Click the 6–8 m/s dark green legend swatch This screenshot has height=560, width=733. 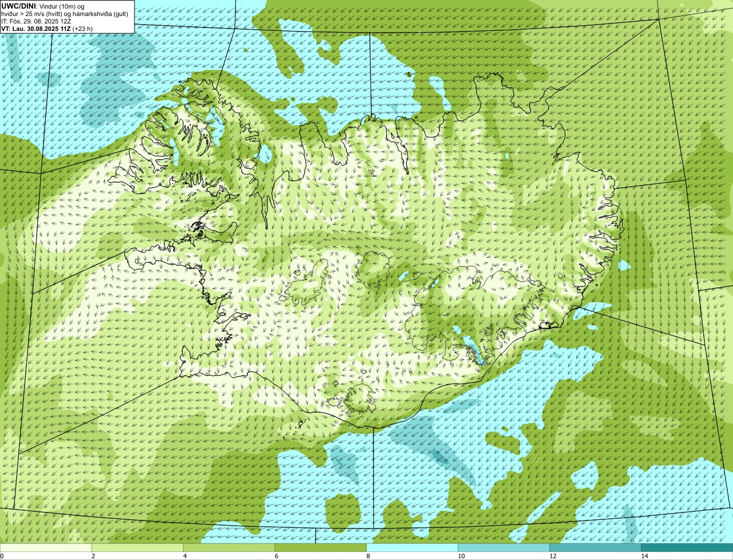(x=321, y=547)
